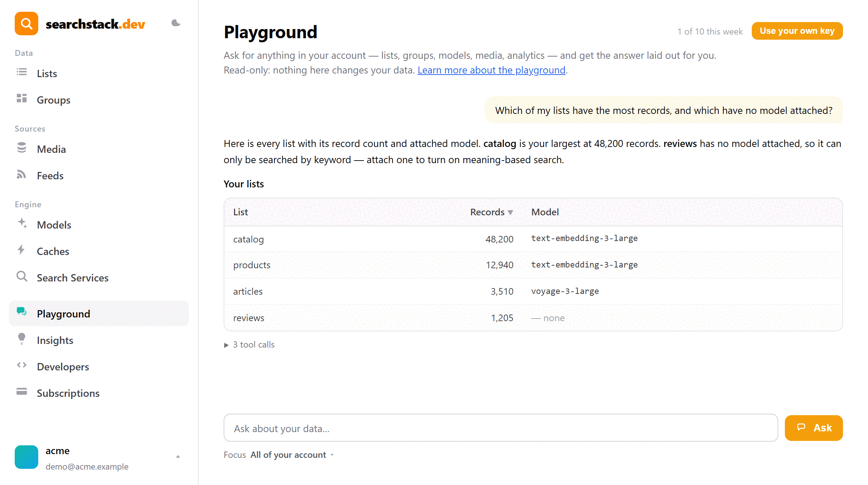Click the acme account avatar

pos(26,457)
